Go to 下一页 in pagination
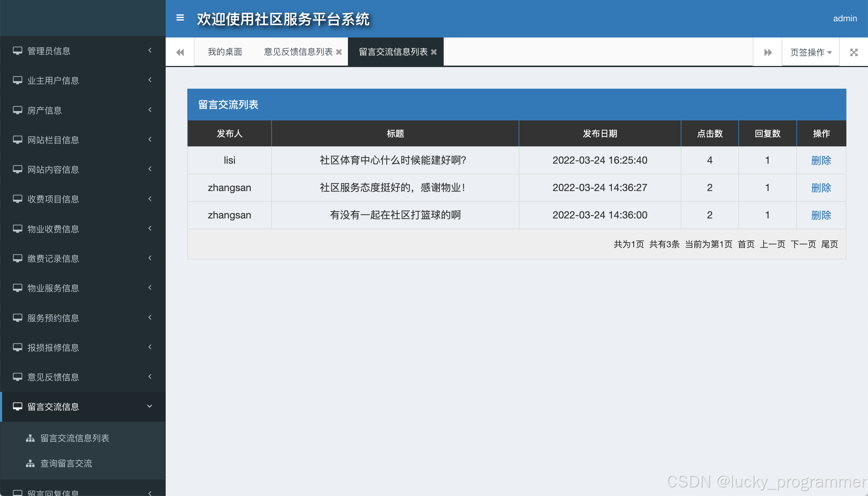This screenshot has height=496, width=868. click(803, 244)
